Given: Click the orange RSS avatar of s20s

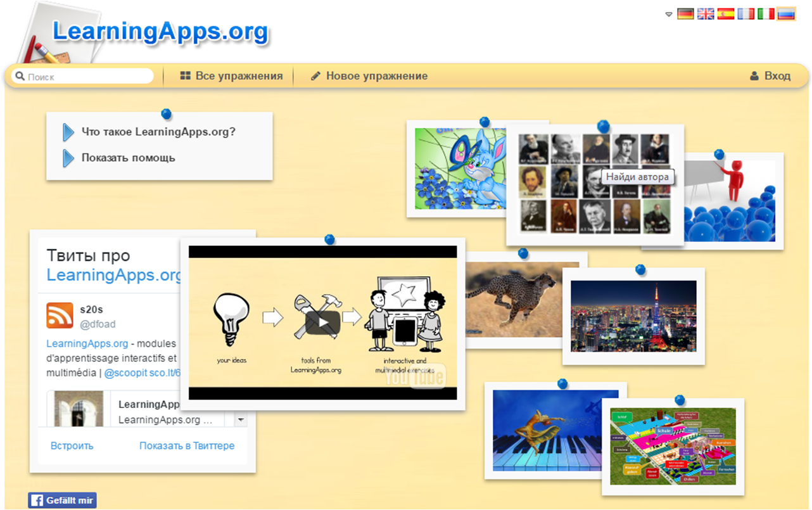Looking at the screenshot, I should [x=60, y=316].
